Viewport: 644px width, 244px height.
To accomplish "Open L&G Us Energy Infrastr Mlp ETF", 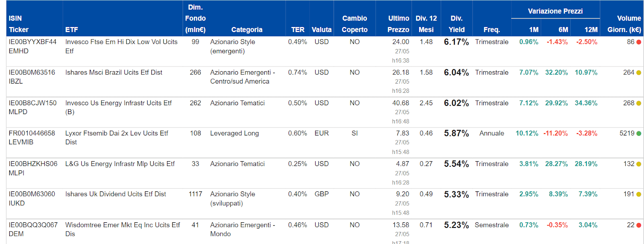I will (x=120, y=164).
